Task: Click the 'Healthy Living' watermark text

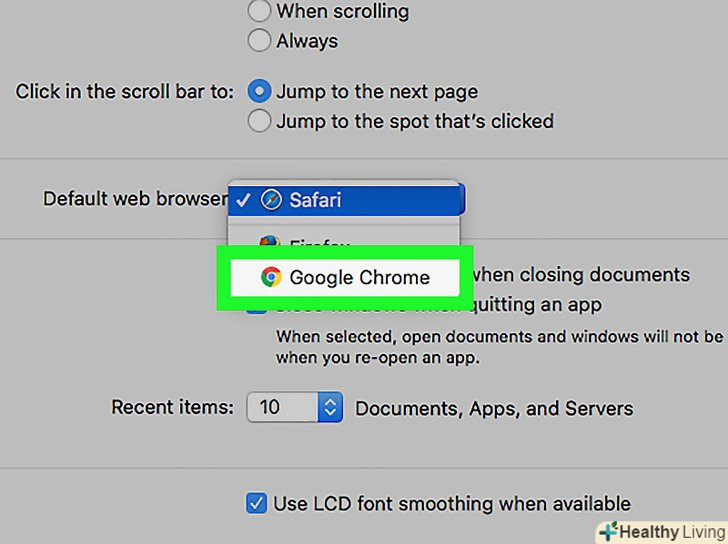Action: pyautogui.click(x=670, y=532)
